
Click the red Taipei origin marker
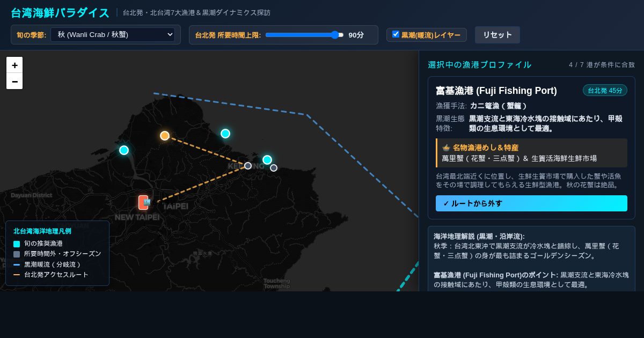click(143, 202)
